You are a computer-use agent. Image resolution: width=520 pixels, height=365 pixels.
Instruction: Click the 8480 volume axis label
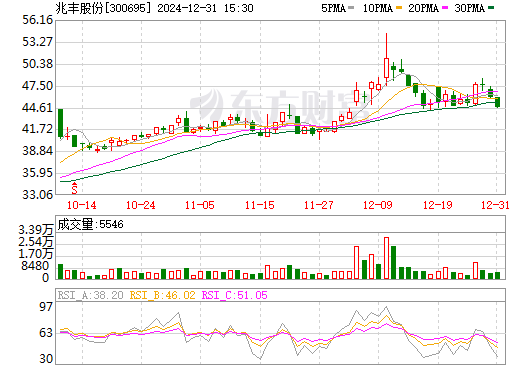35,266
